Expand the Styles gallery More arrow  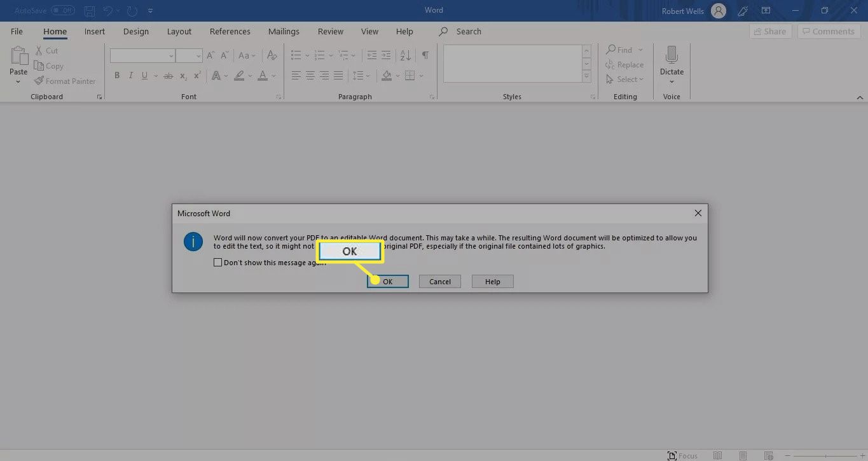[586, 76]
